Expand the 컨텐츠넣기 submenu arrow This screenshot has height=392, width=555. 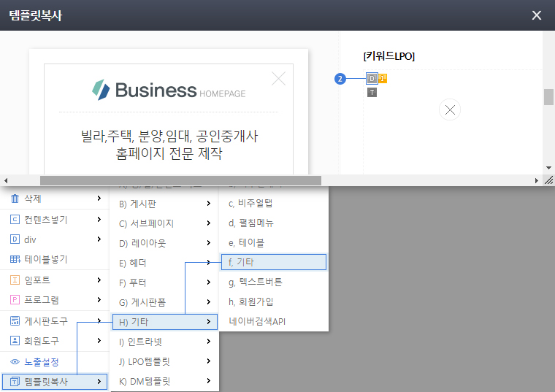[x=99, y=219]
